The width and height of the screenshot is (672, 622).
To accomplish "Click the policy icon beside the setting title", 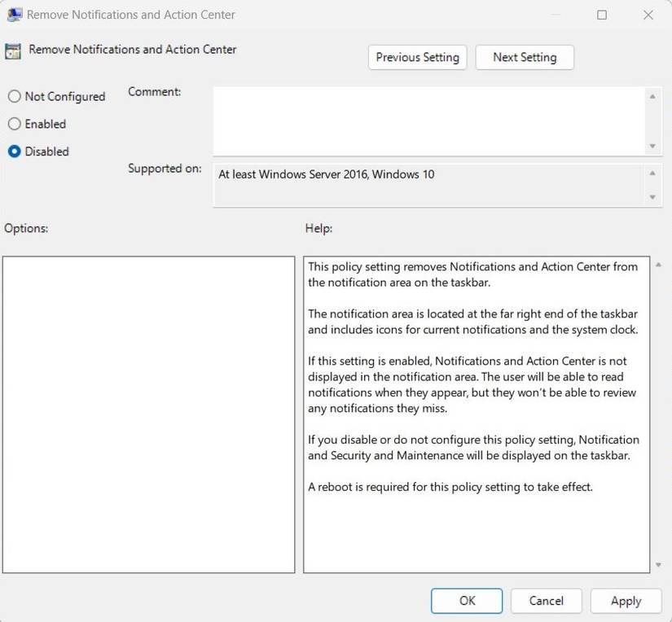I will click(x=12, y=50).
